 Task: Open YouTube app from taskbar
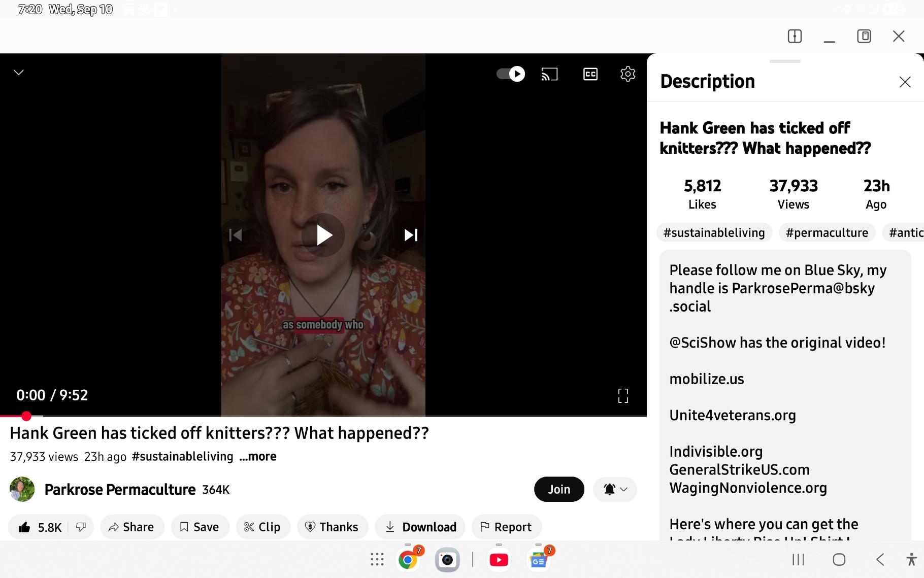(x=499, y=560)
